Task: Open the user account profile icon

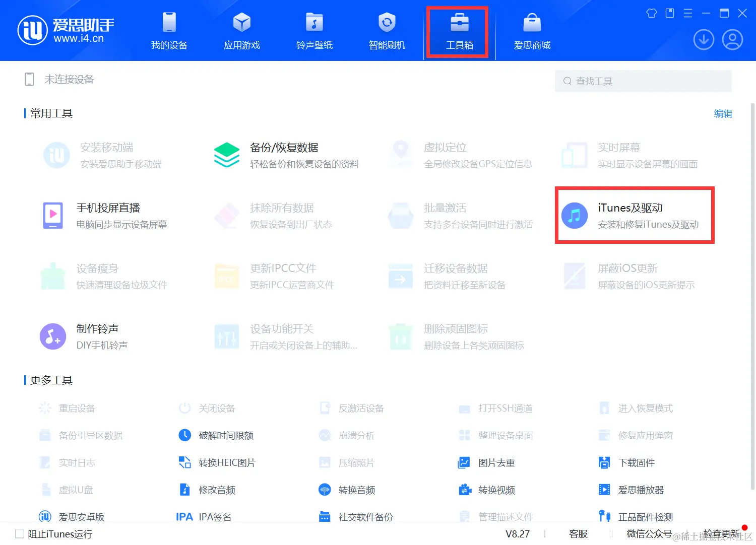Action: point(732,39)
